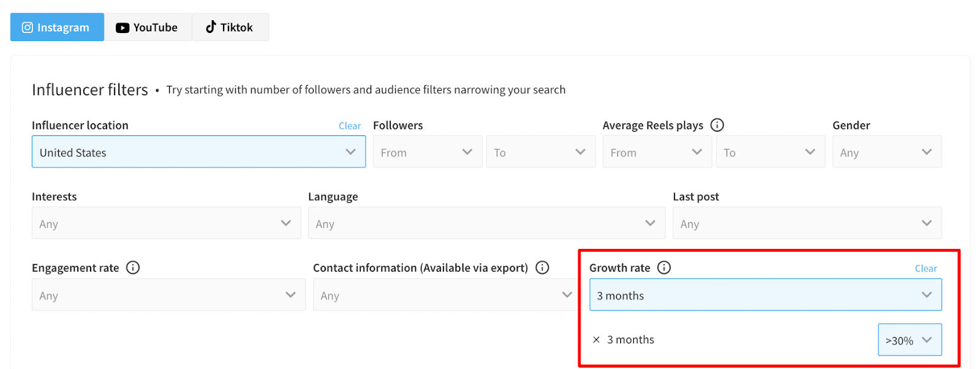Click the info icon next to Engagement rate

pos(133,267)
